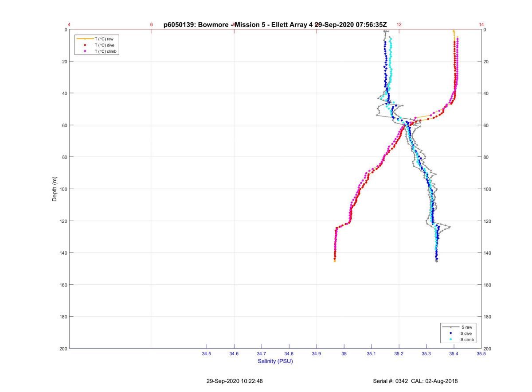Select the 34.8 salinity tick label
532x392 pixels.
289,353
